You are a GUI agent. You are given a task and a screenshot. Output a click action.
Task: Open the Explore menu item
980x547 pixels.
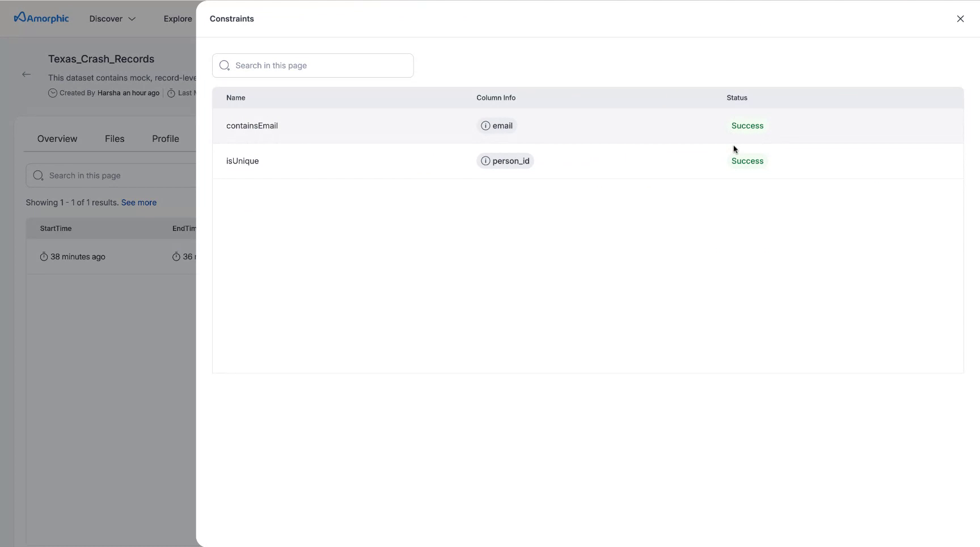coord(177,18)
